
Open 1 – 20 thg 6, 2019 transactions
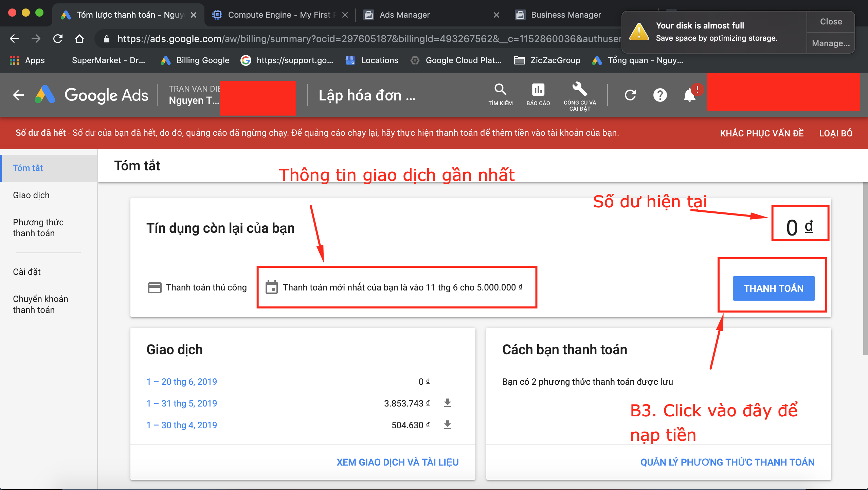182,382
